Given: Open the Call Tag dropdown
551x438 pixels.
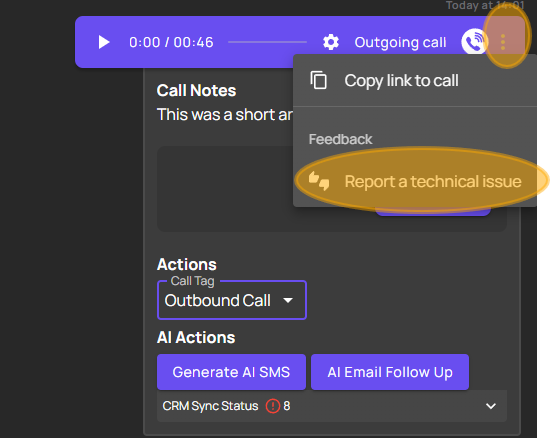Looking at the screenshot, I should click(x=232, y=300).
